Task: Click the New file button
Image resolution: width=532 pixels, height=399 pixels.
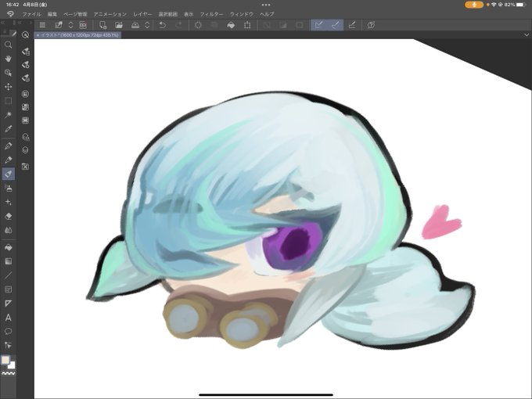Action: pos(102,25)
